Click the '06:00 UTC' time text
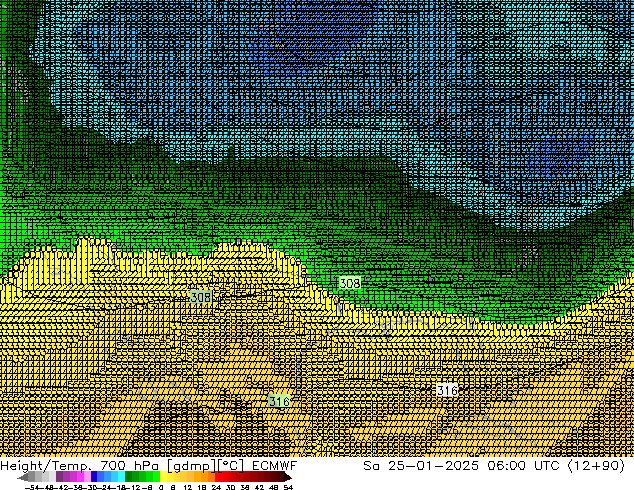Screen dimensions: 634x490 (x=523, y=466)
